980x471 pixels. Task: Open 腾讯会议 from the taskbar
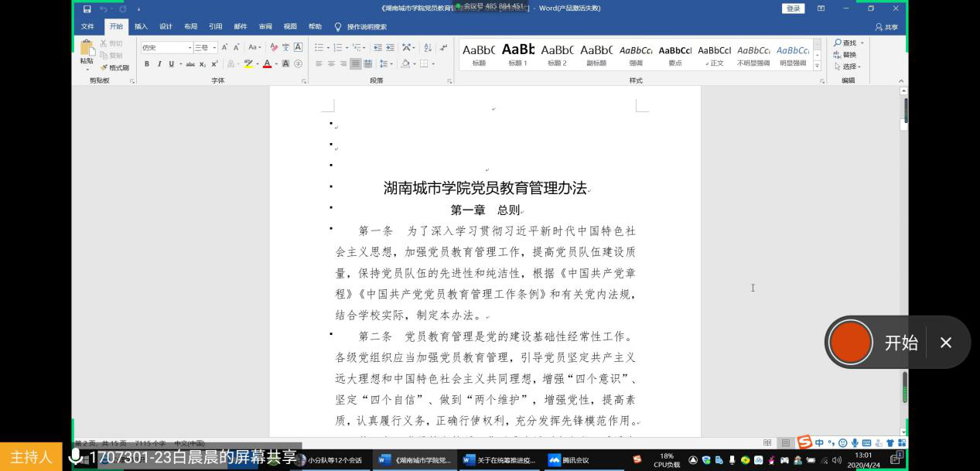click(x=569, y=460)
